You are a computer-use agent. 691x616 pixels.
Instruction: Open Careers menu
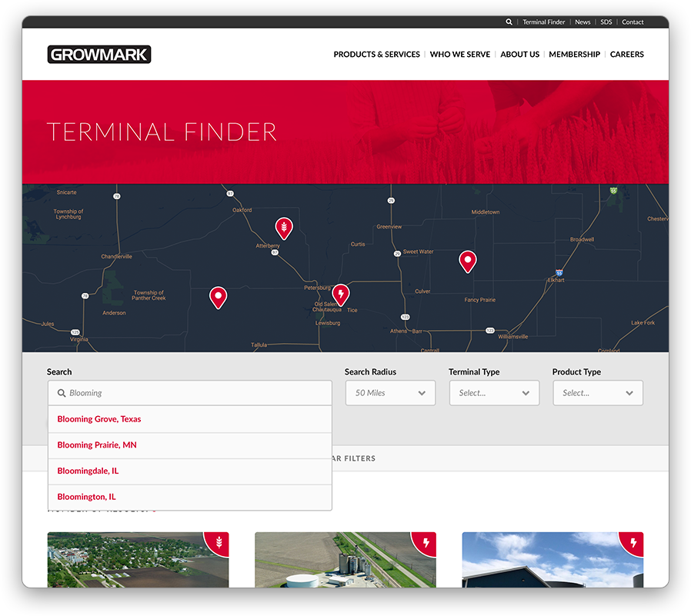pyautogui.click(x=626, y=54)
